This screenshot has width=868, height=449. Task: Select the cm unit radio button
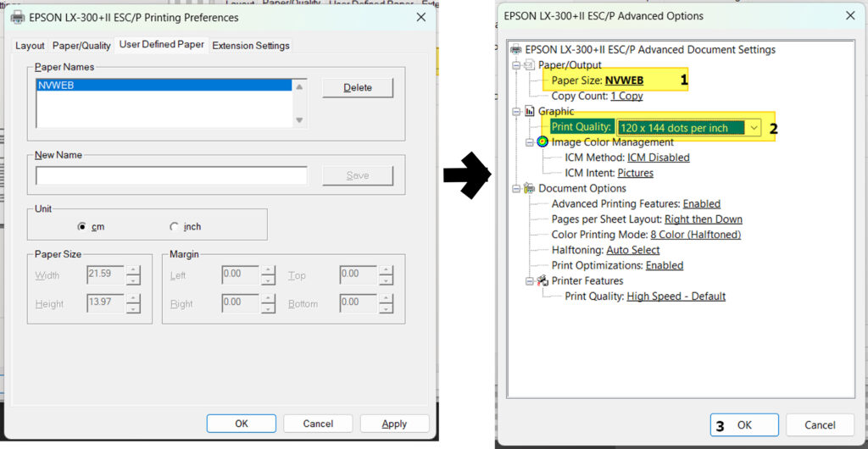[82, 227]
